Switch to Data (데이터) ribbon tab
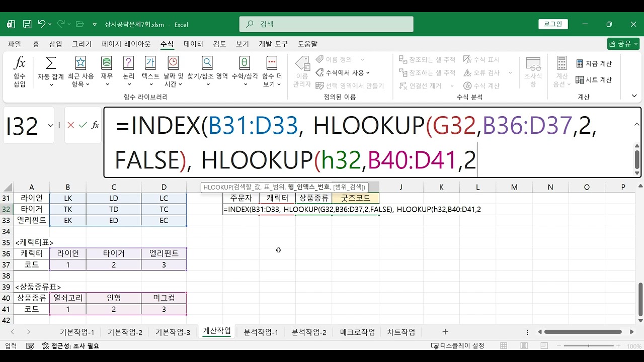 (193, 44)
